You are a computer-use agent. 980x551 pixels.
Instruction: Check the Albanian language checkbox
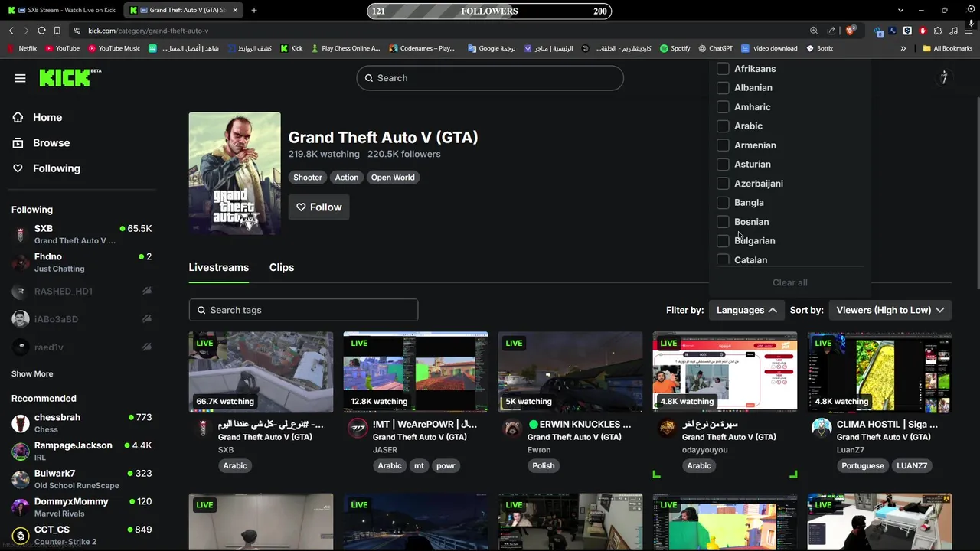(723, 88)
